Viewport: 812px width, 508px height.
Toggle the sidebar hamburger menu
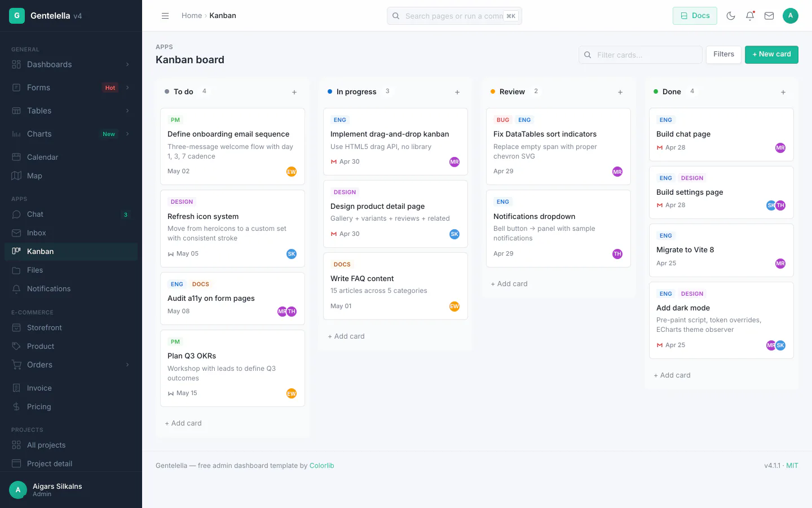(x=165, y=16)
